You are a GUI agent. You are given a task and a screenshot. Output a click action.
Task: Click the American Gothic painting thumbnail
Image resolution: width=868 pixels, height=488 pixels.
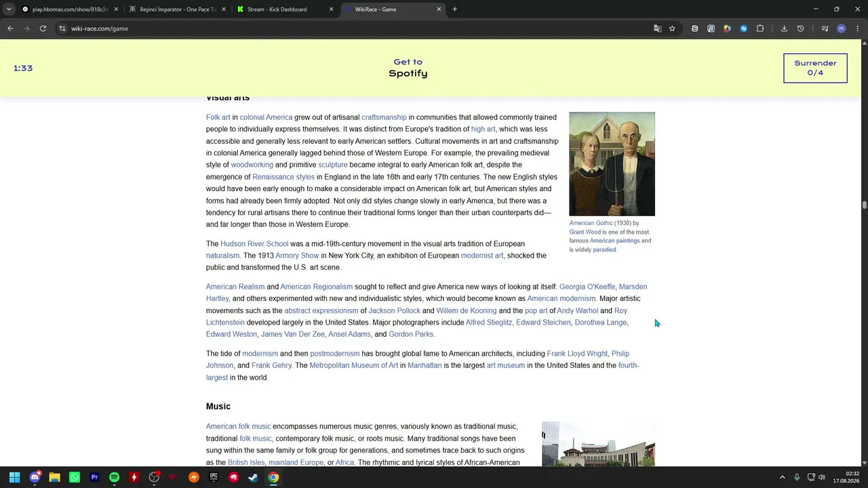pyautogui.click(x=612, y=164)
